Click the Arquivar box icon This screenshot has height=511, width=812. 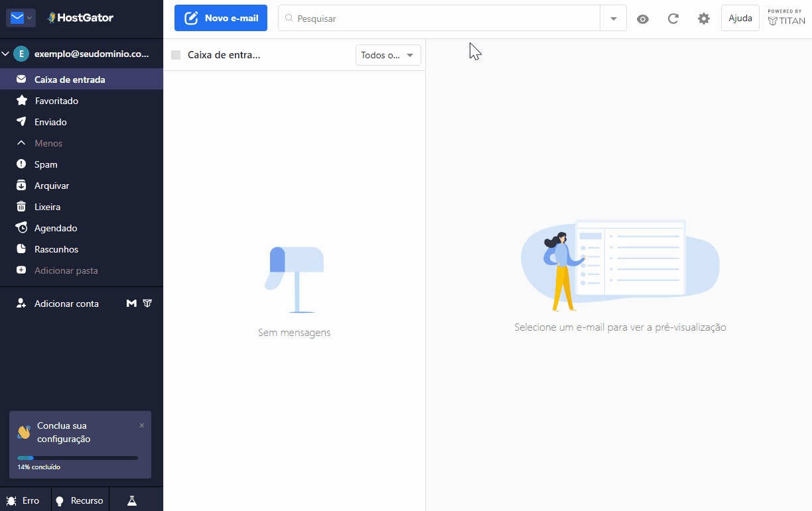click(x=21, y=186)
